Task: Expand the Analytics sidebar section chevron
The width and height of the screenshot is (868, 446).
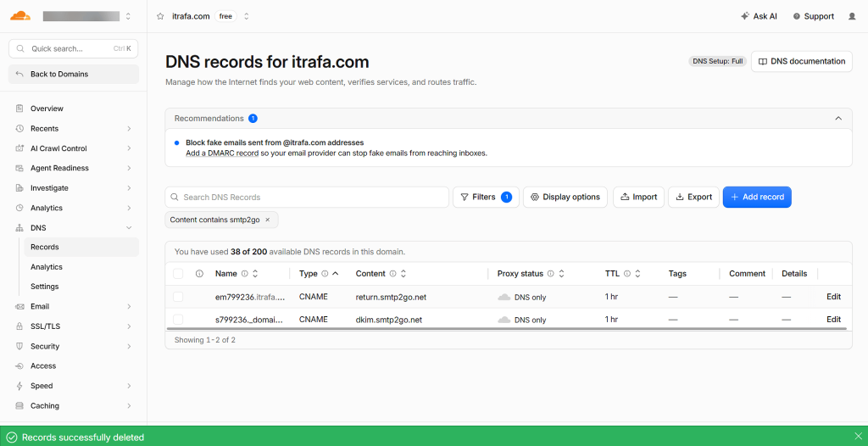Action: point(129,209)
